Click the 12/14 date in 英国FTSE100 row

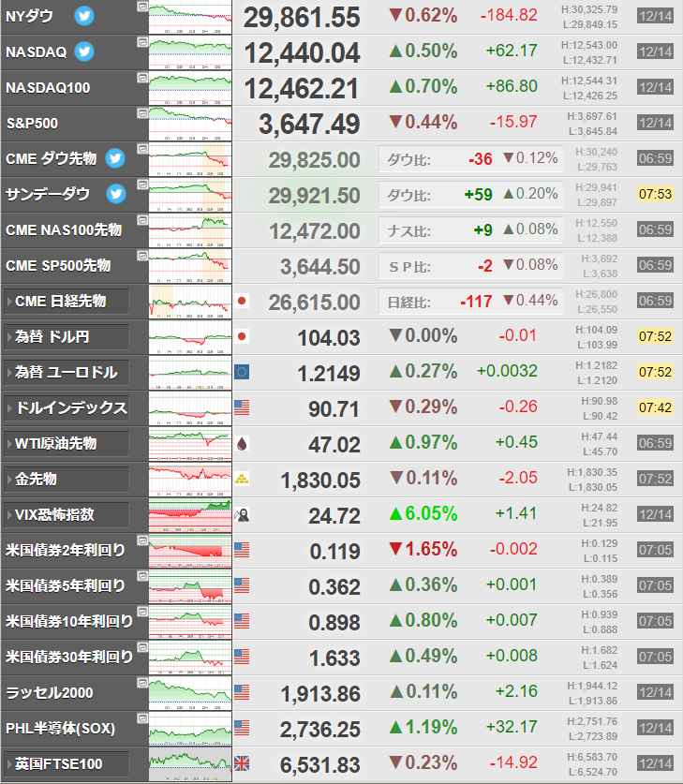(x=655, y=763)
